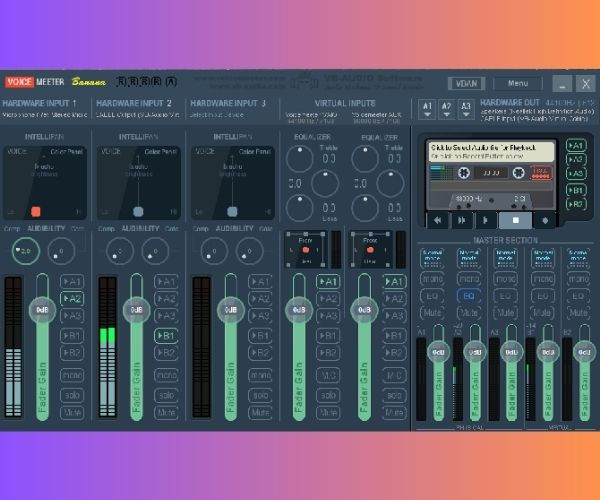Click the cassette record button

click(x=545, y=220)
